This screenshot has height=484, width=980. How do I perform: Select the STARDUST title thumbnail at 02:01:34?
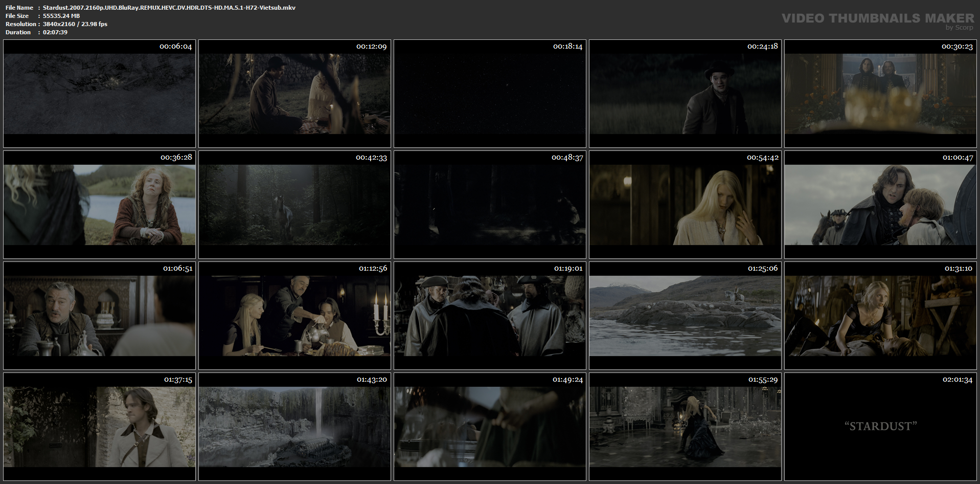pos(880,427)
